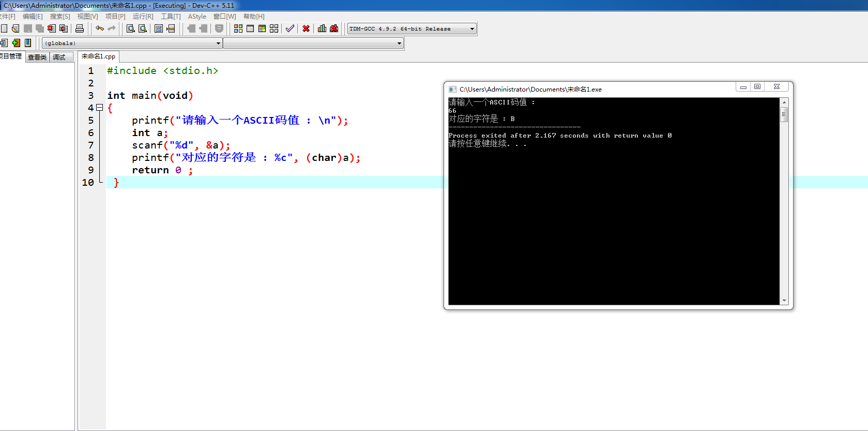Open the AStyle menu

point(197,17)
